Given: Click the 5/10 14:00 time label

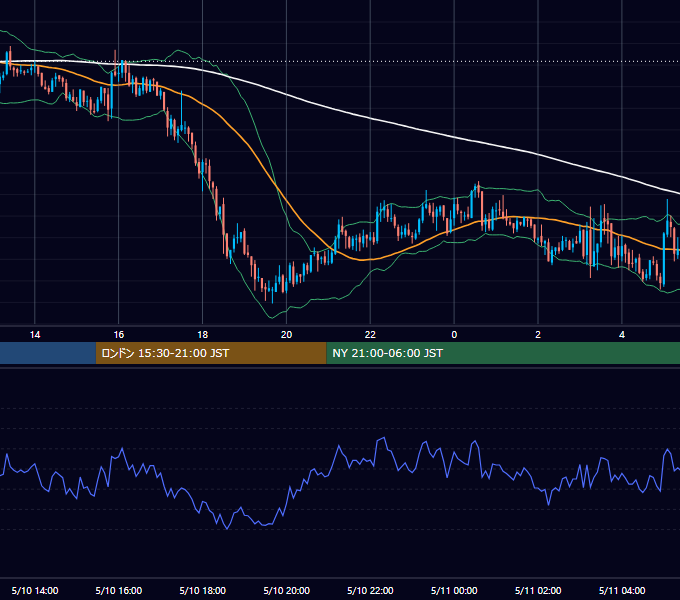Looking at the screenshot, I should pos(35,590).
